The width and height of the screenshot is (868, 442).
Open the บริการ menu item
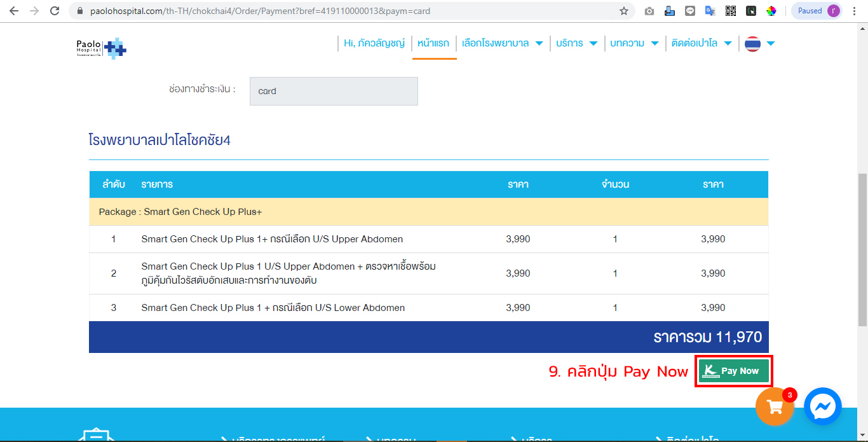pos(569,43)
